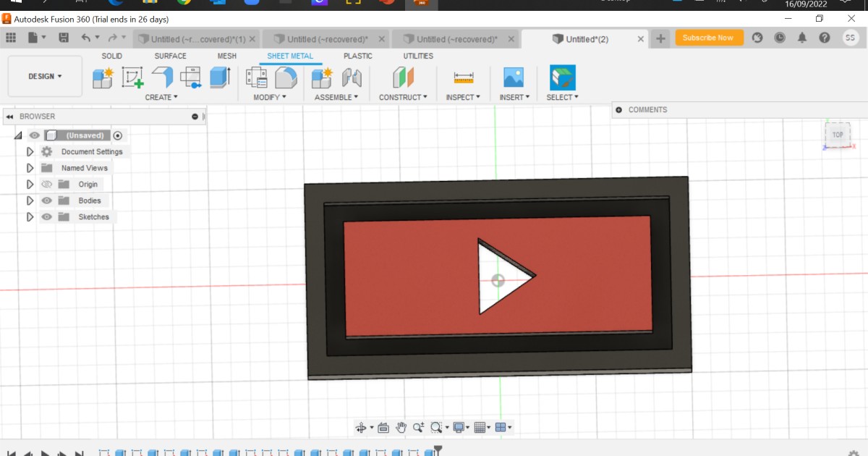Toggle visibility of the Origin folder
Screen dimensions: 868x456
click(47, 185)
